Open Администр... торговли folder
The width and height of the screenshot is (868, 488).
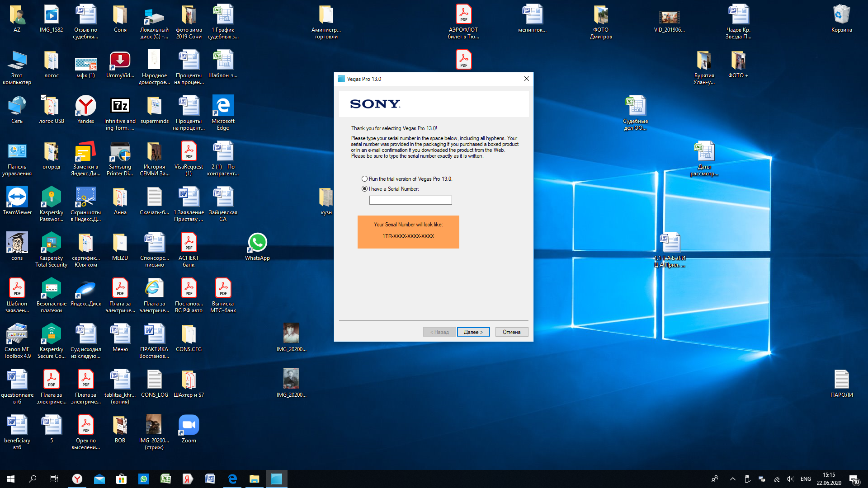coord(326,22)
